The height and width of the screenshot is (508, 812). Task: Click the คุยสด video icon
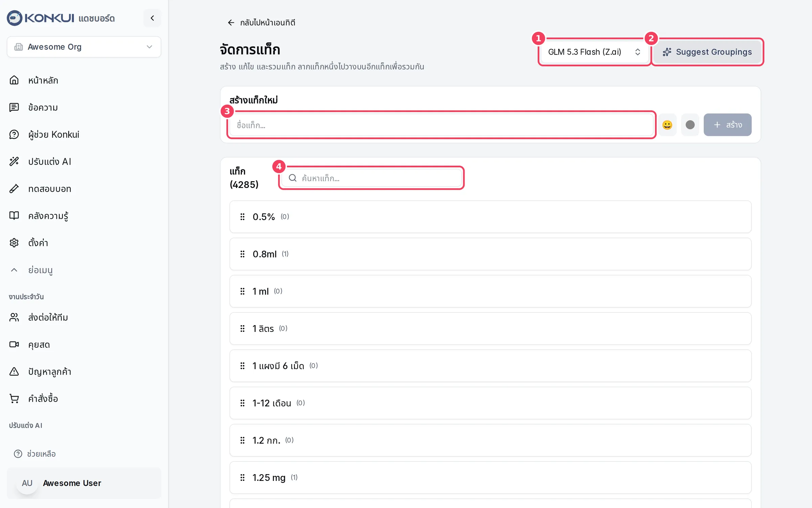click(14, 344)
